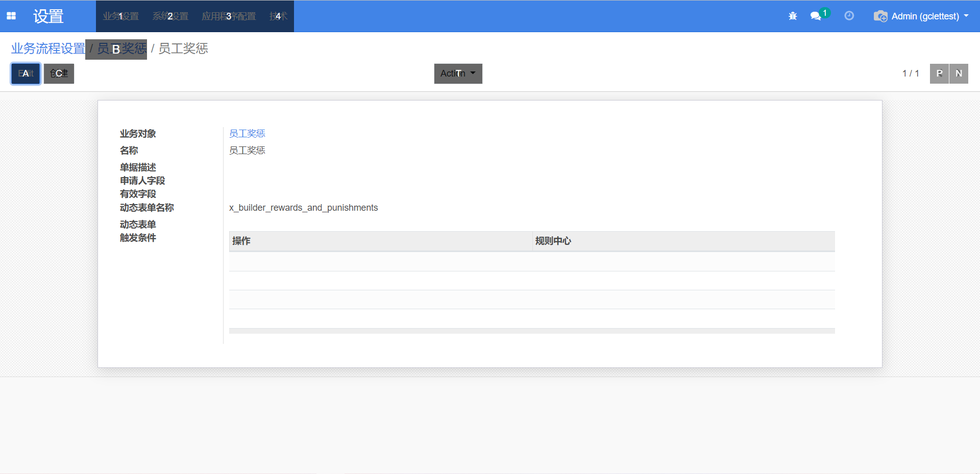Follow the 业务流程设置 breadcrumb link
This screenshot has height=474, width=980.
pyautogui.click(x=48, y=48)
